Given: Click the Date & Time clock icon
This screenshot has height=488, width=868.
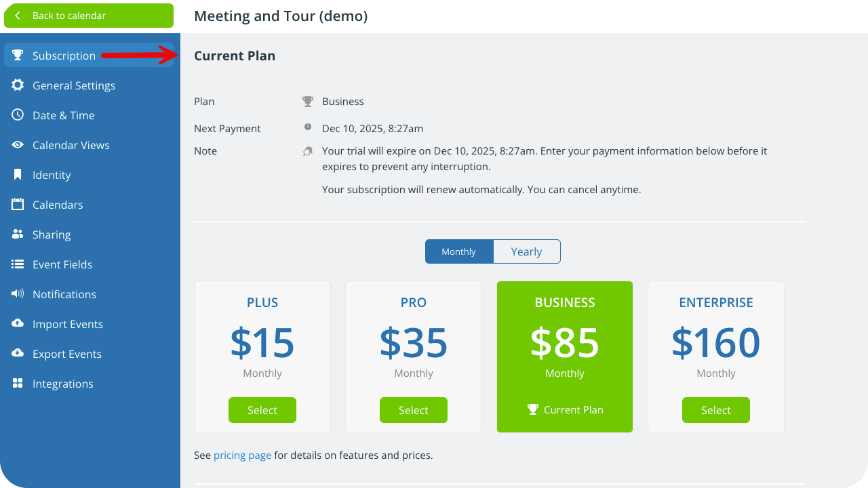Looking at the screenshot, I should (x=18, y=115).
